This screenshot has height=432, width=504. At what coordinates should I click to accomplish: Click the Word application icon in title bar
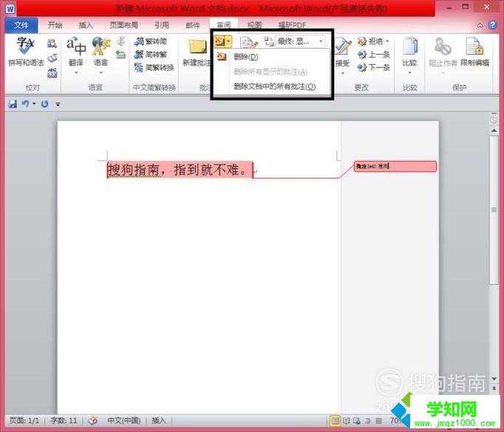coord(10,8)
